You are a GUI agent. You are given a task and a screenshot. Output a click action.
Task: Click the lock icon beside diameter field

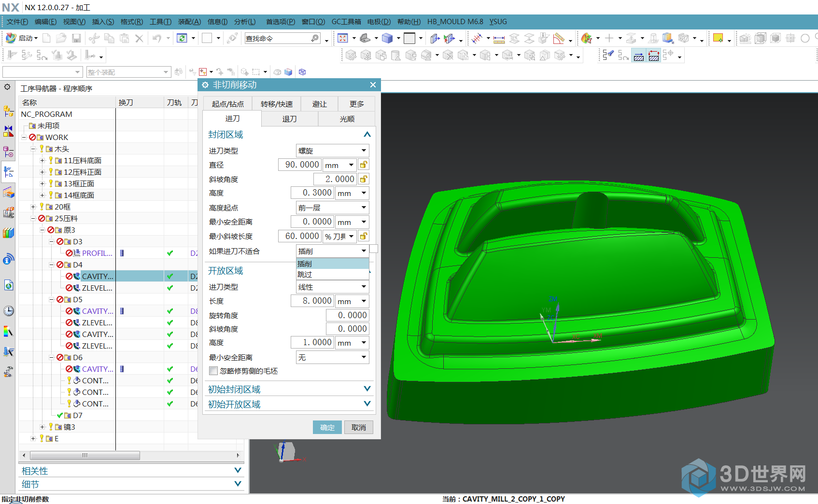364,165
